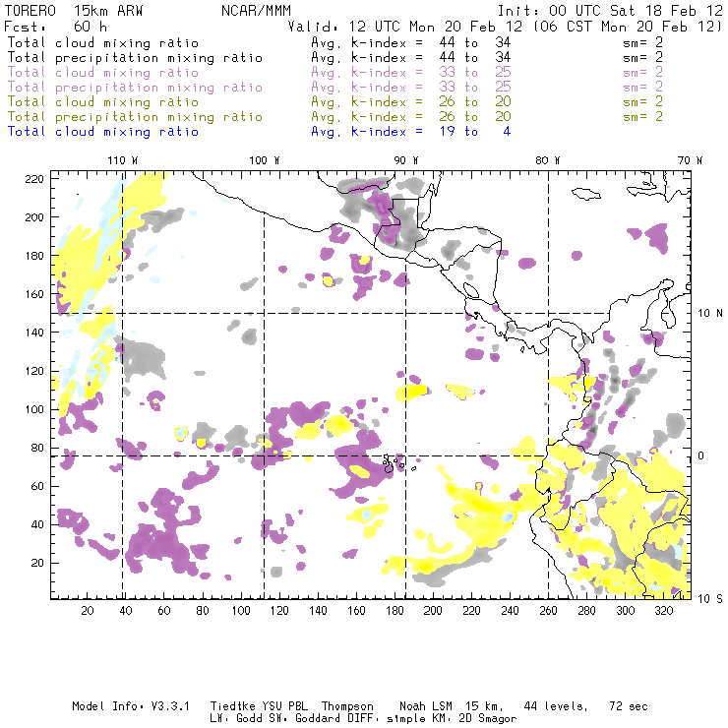Click the "110 W" longitude label

[123, 160]
